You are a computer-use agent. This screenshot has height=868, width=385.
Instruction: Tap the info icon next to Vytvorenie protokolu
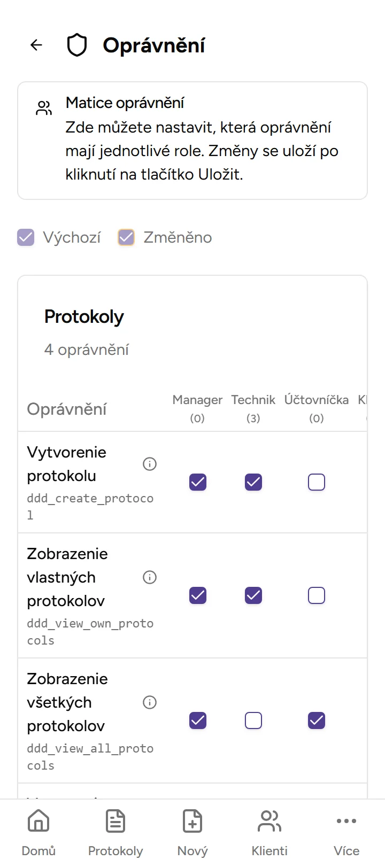150,464
